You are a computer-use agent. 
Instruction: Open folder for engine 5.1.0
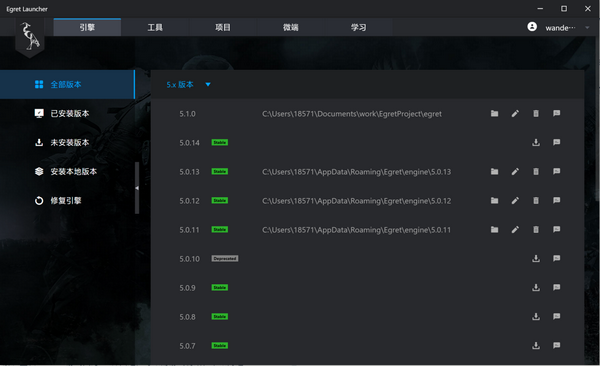pyautogui.click(x=494, y=113)
